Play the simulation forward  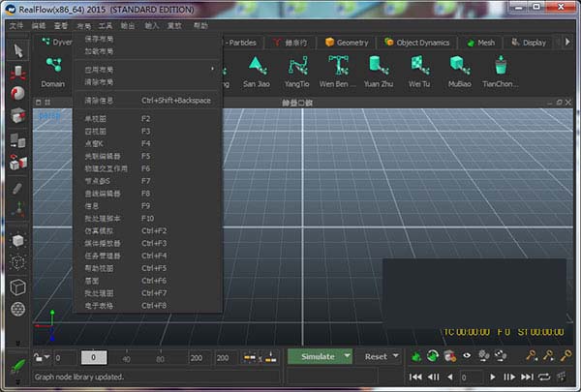click(493, 377)
